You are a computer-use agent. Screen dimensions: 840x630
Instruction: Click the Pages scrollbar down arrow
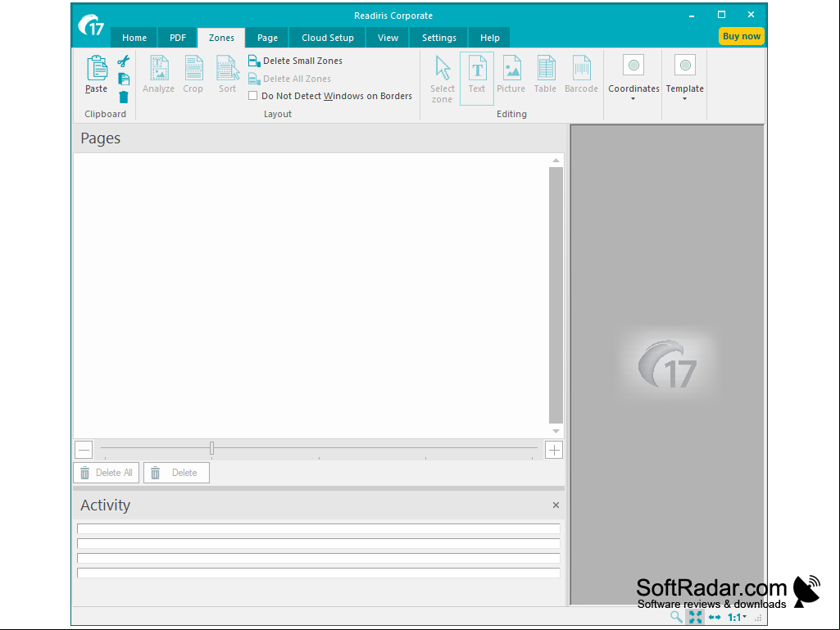556,431
